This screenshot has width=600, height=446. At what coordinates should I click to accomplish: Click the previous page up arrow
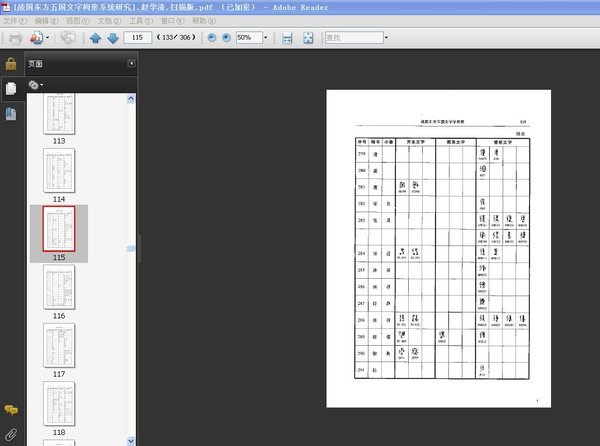[95, 38]
